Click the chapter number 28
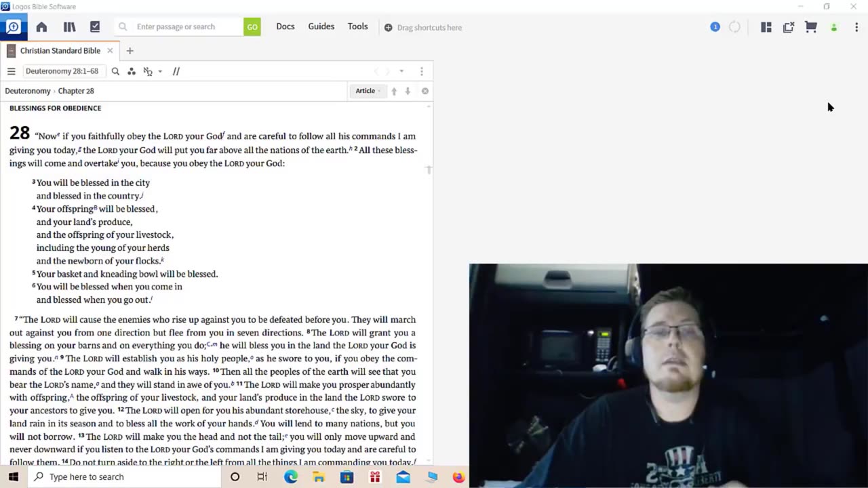Image resolution: width=868 pixels, height=488 pixels. (x=20, y=133)
